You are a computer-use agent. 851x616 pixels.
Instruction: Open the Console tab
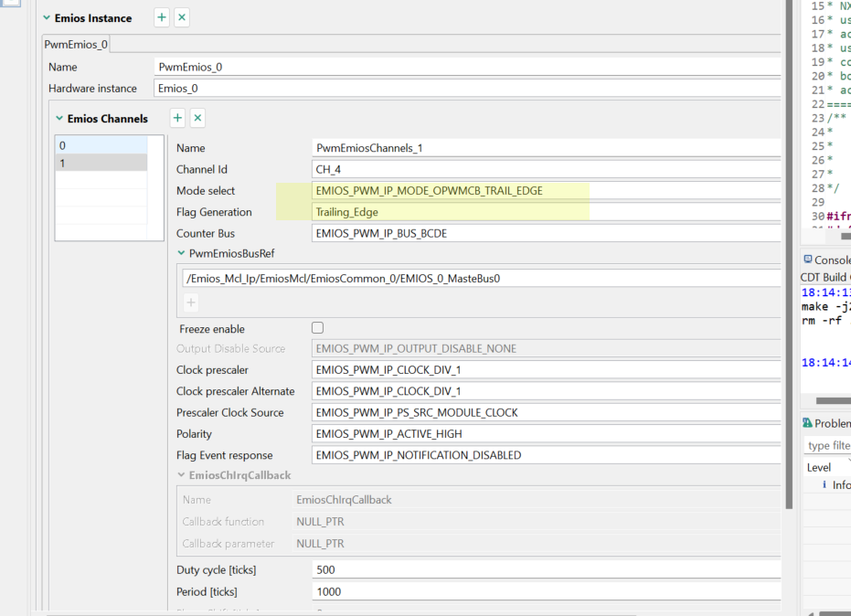pos(830,260)
